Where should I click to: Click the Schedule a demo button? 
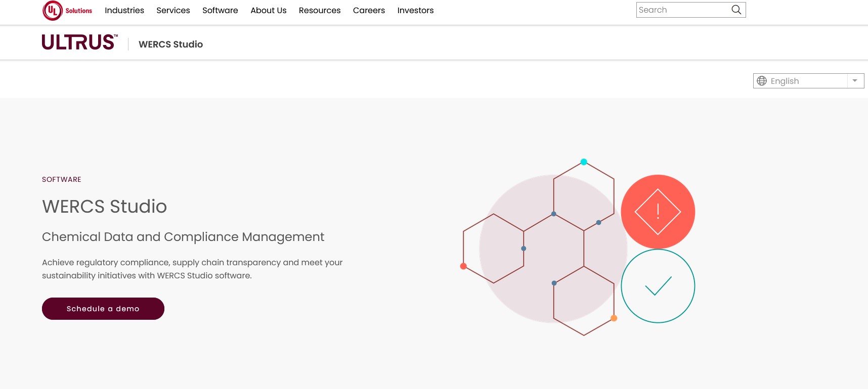pyautogui.click(x=103, y=309)
